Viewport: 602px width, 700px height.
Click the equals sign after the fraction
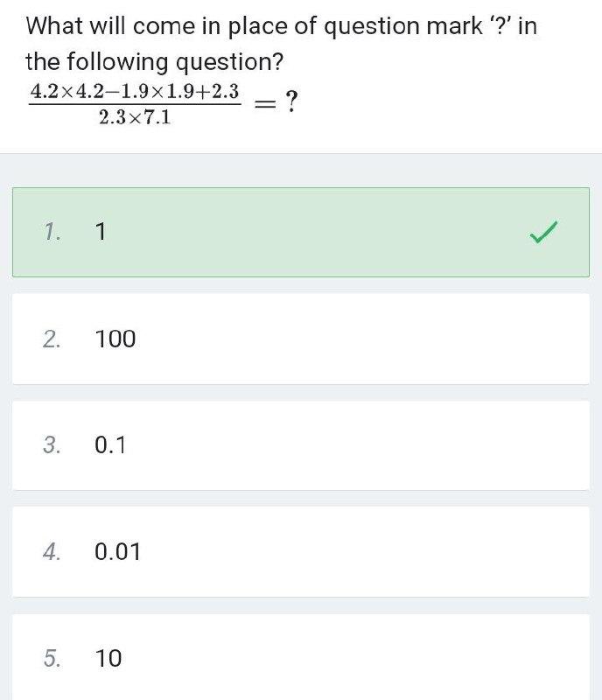264,104
